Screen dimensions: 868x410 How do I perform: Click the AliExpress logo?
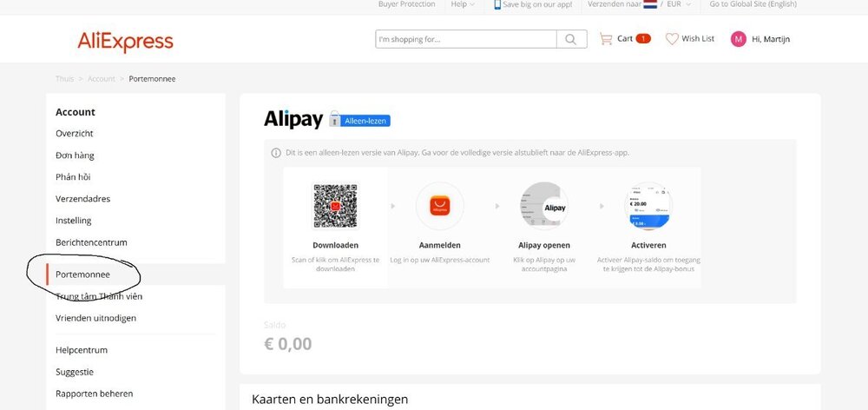pyautogui.click(x=125, y=41)
